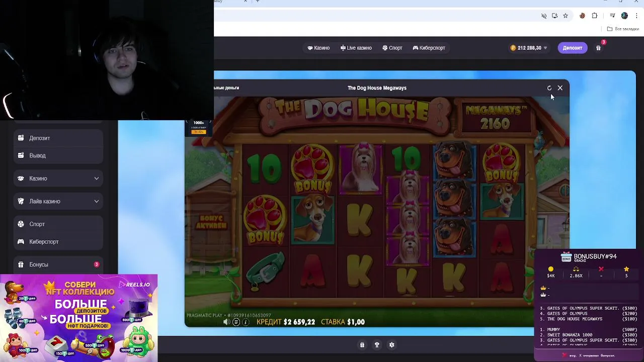
Task: Open game settings gear below slot
Action: (392, 345)
